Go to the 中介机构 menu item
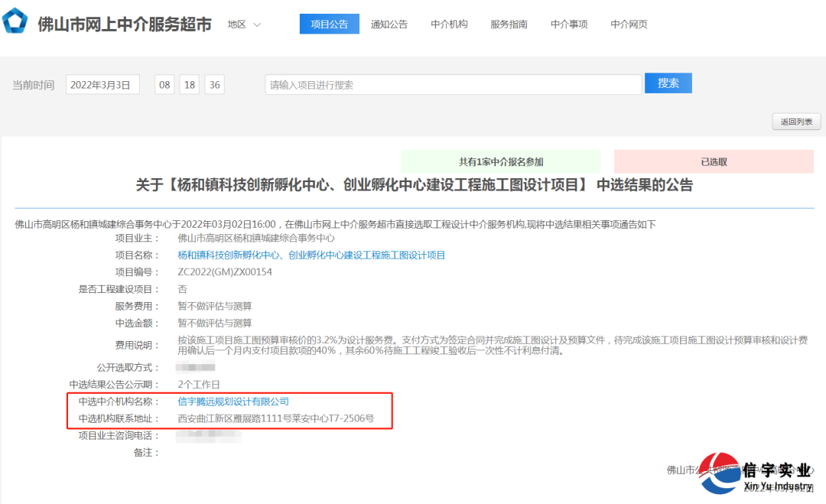826x504 pixels. (x=449, y=24)
